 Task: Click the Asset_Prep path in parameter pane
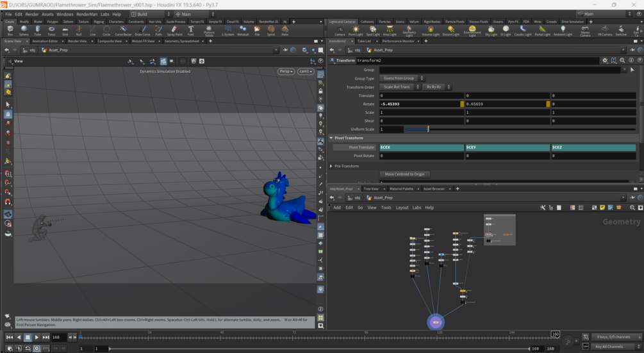point(383,50)
